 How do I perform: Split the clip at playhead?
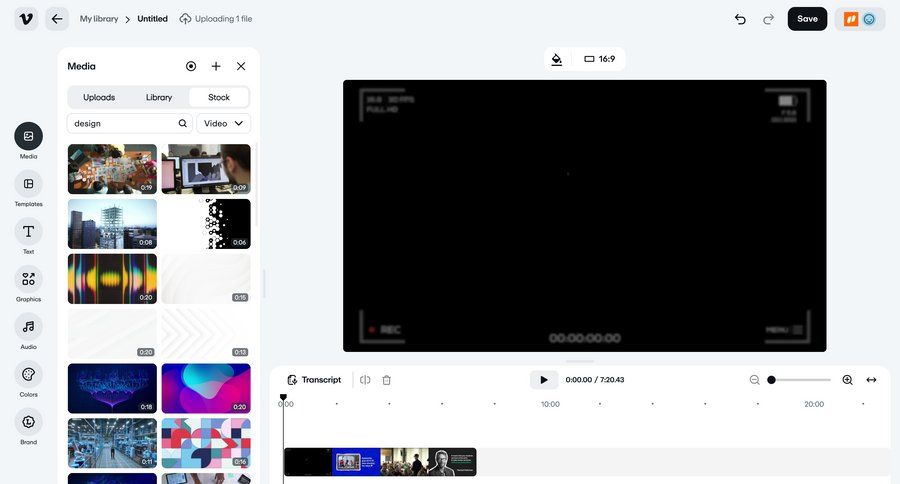click(x=365, y=380)
